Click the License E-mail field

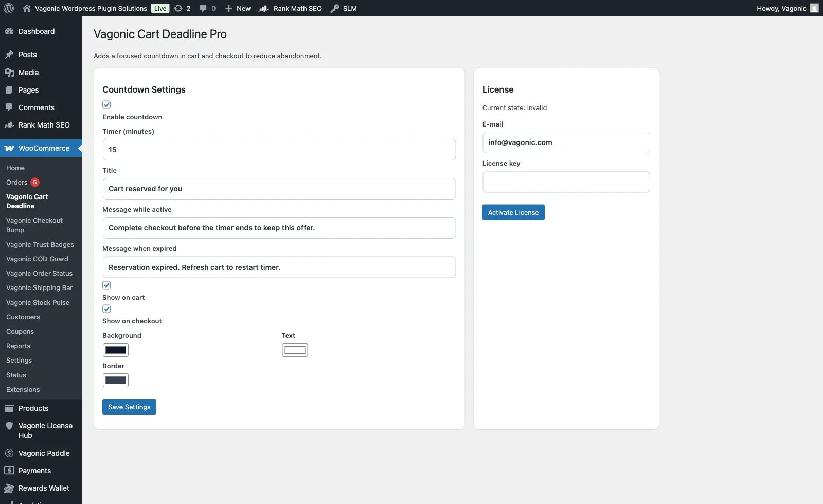pyautogui.click(x=566, y=142)
